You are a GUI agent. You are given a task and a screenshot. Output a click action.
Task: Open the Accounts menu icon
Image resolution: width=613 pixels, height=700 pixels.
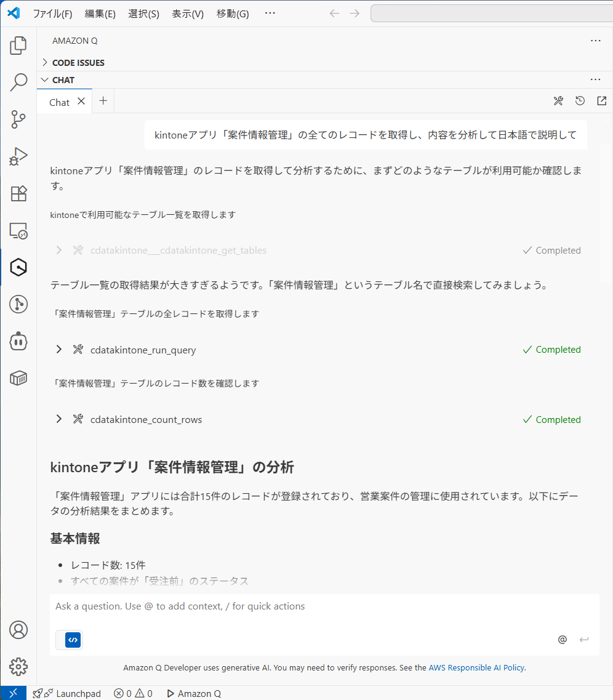coord(18,630)
